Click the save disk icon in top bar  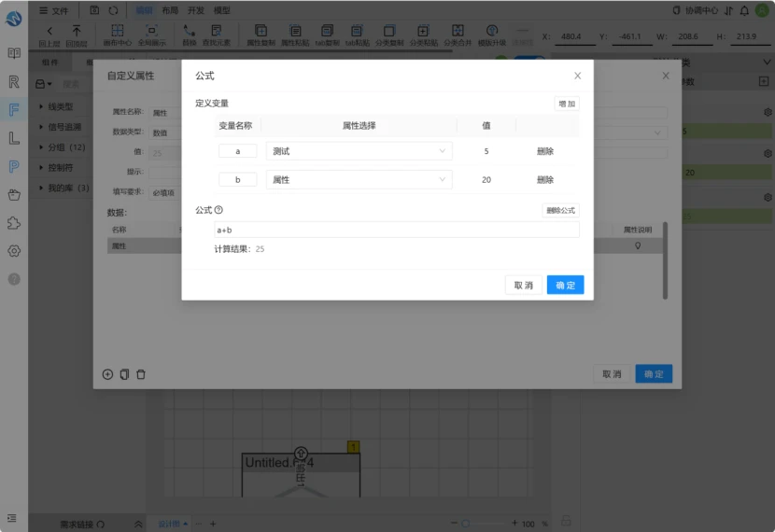click(94, 10)
